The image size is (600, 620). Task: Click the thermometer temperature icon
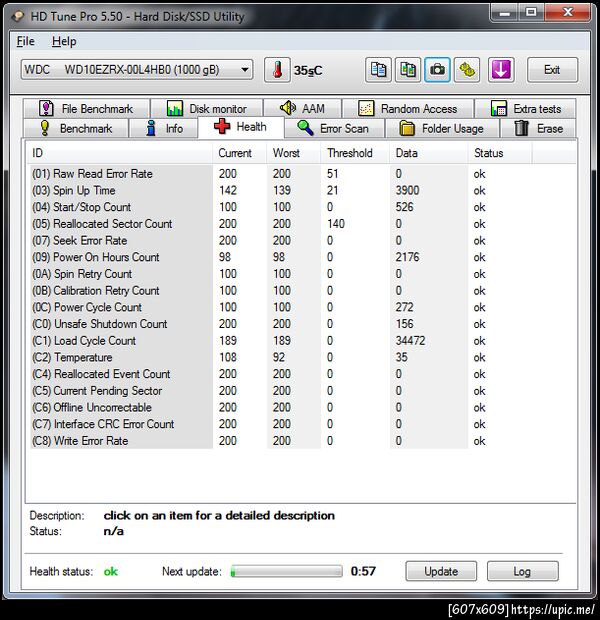[277, 70]
